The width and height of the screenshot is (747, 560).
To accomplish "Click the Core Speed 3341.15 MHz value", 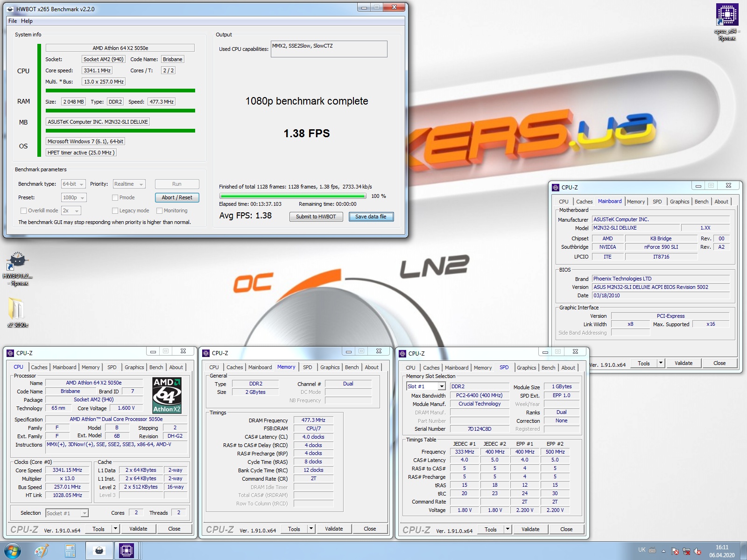I will pos(67,470).
